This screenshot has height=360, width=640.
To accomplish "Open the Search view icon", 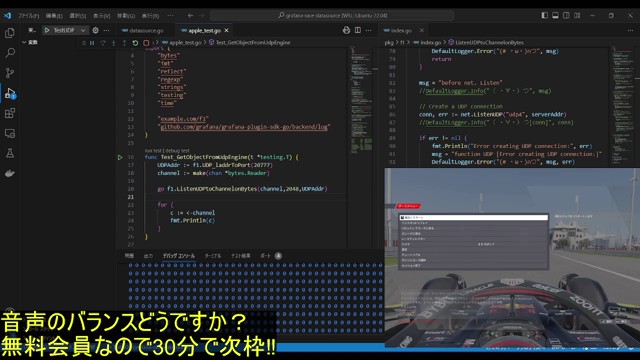I will coord(10,53).
